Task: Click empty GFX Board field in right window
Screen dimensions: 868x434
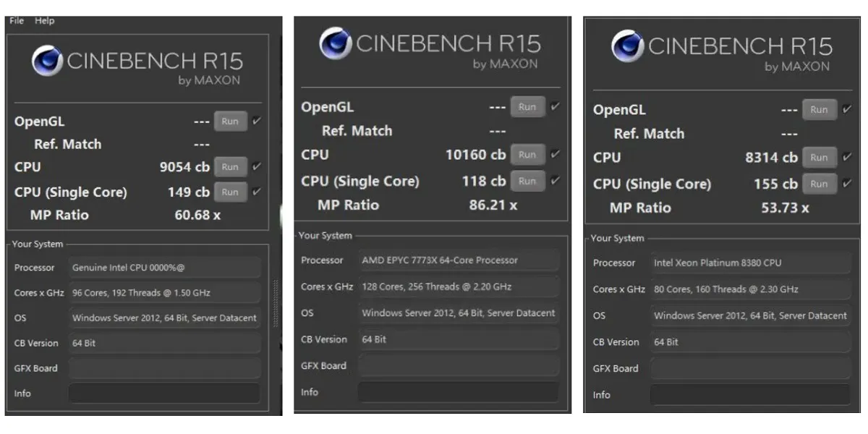Action: (751, 368)
